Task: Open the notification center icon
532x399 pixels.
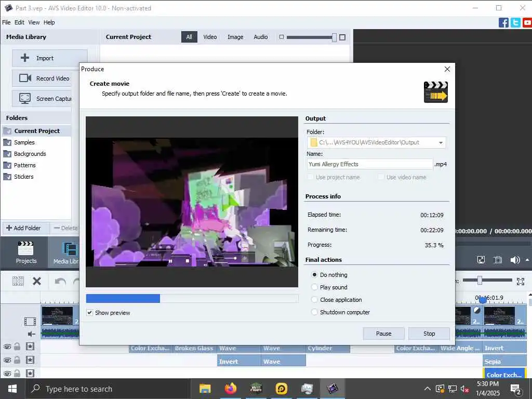Action: click(516, 389)
